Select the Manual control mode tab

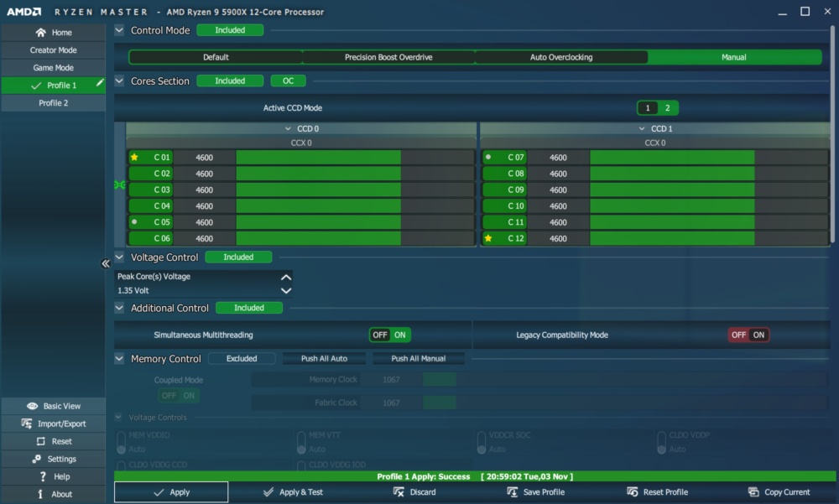click(x=734, y=57)
